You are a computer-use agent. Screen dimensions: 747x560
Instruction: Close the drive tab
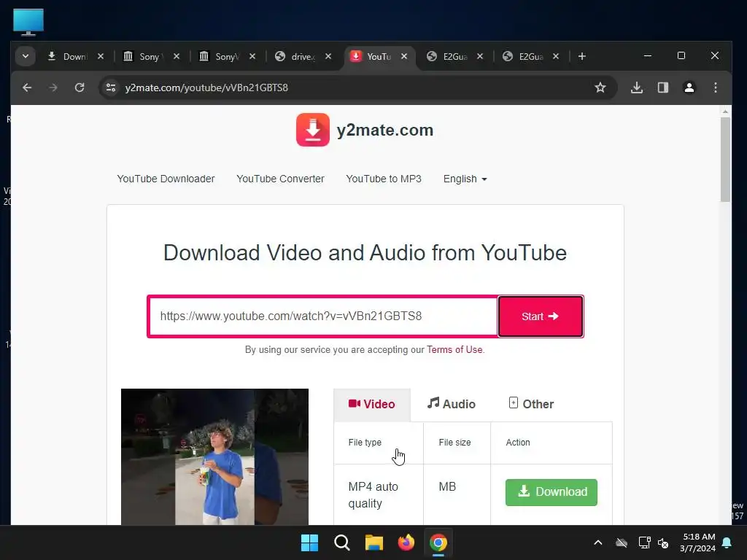pyautogui.click(x=328, y=56)
